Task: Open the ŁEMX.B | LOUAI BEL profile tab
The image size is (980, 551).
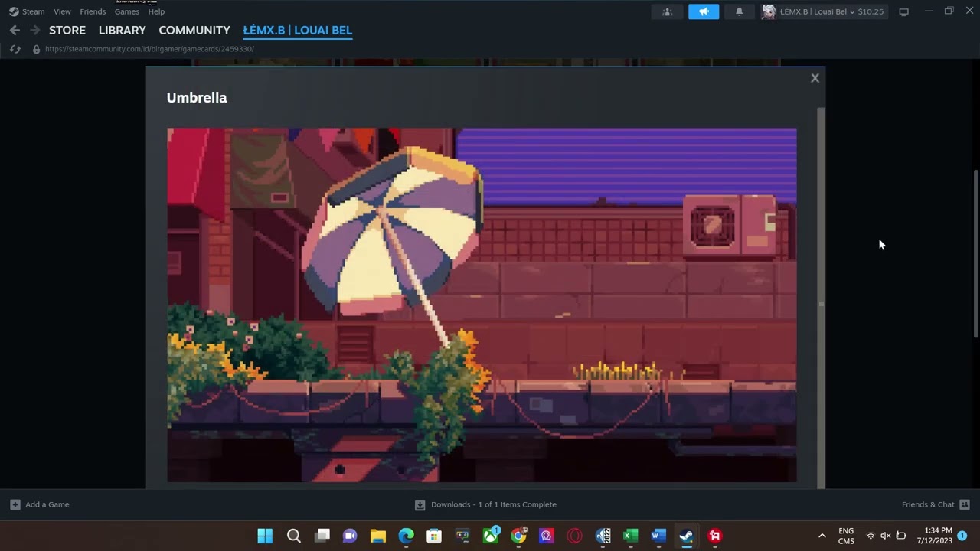Action: click(298, 30)
